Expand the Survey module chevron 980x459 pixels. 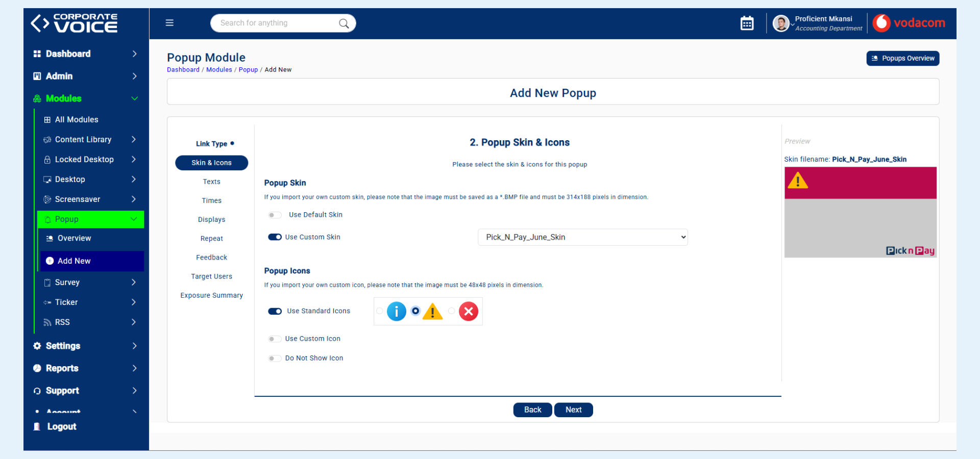coord(133,282)
